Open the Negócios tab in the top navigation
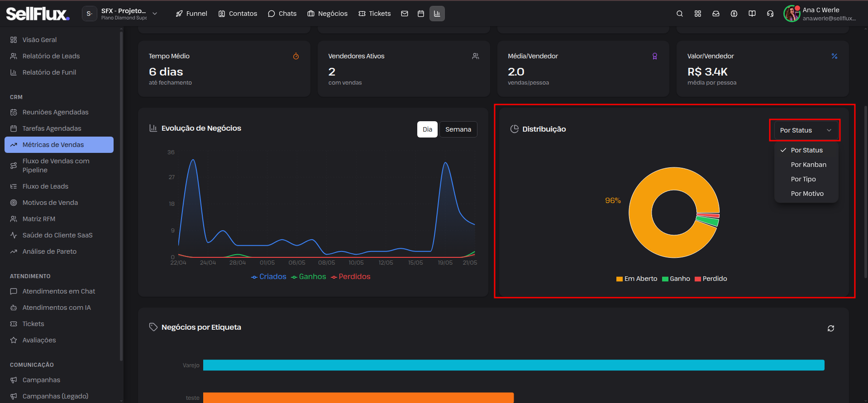Viewport: 868px width, 403px height. click(328, 14)
